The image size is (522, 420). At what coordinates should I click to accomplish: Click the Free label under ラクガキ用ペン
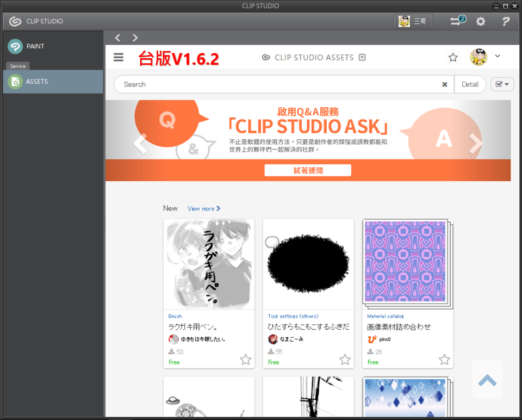[174, 362]
